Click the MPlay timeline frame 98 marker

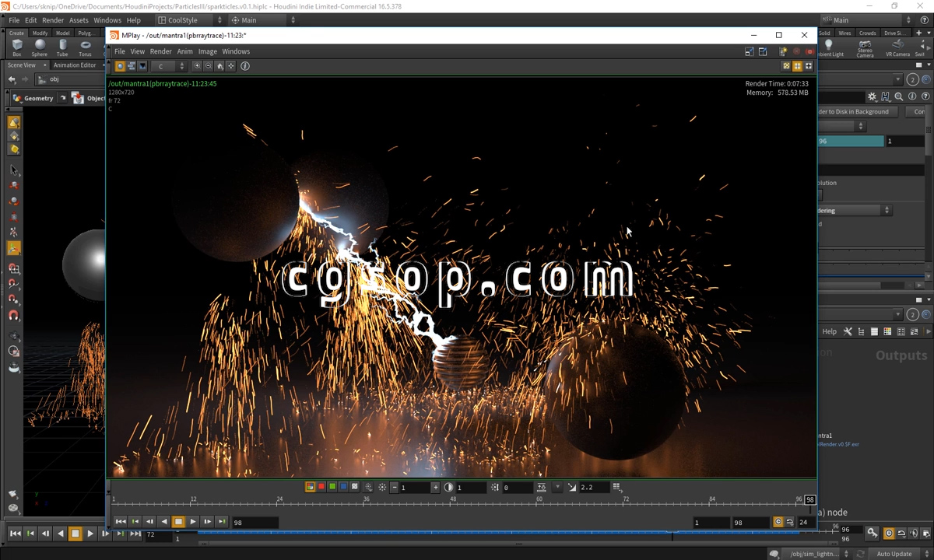[810, 499]
